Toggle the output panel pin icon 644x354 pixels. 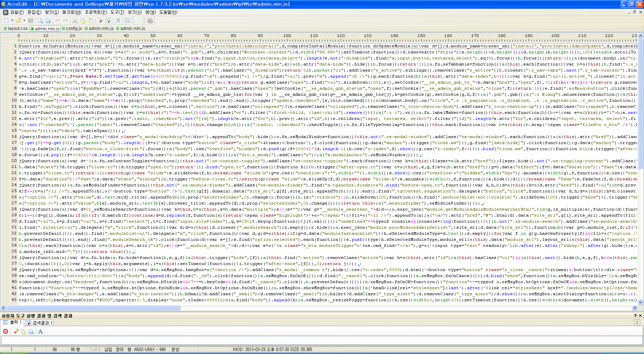tap(635, 316)
